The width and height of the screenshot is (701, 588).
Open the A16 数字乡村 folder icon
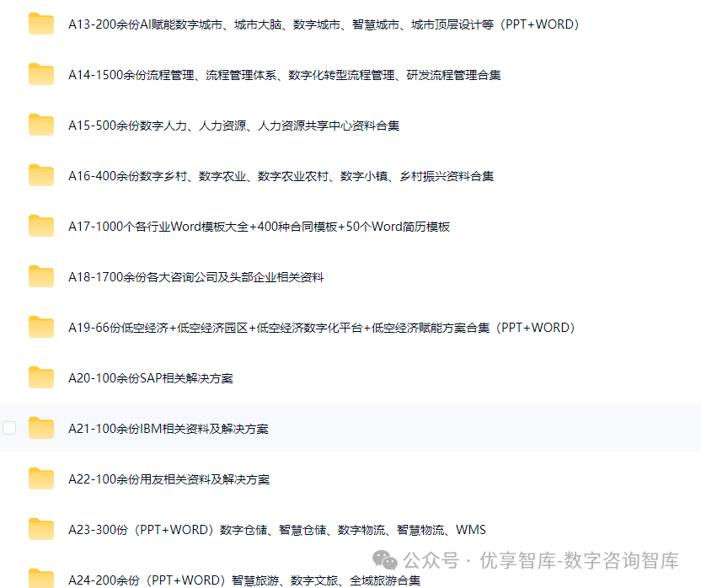point(40,176)
